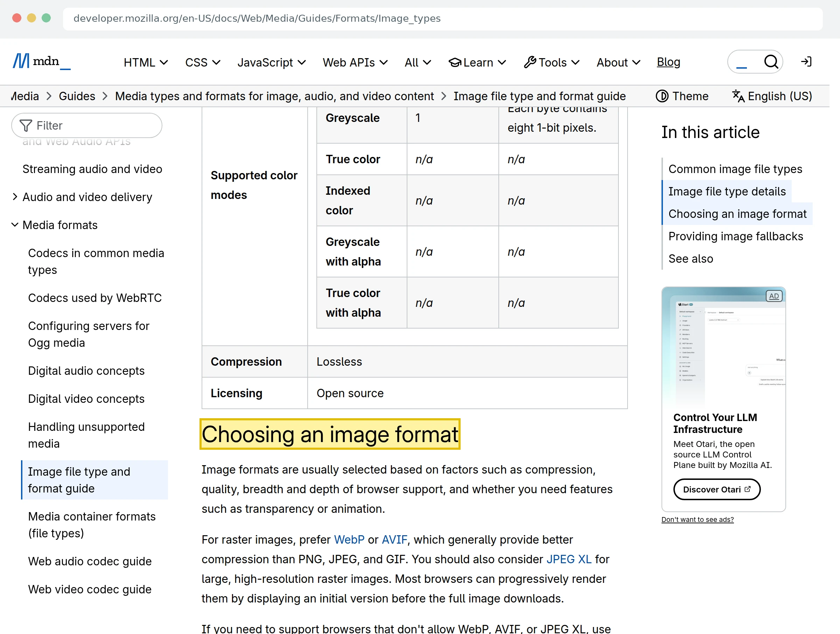
Task: Click the Discover Otari button
Action: coord(716,490)
